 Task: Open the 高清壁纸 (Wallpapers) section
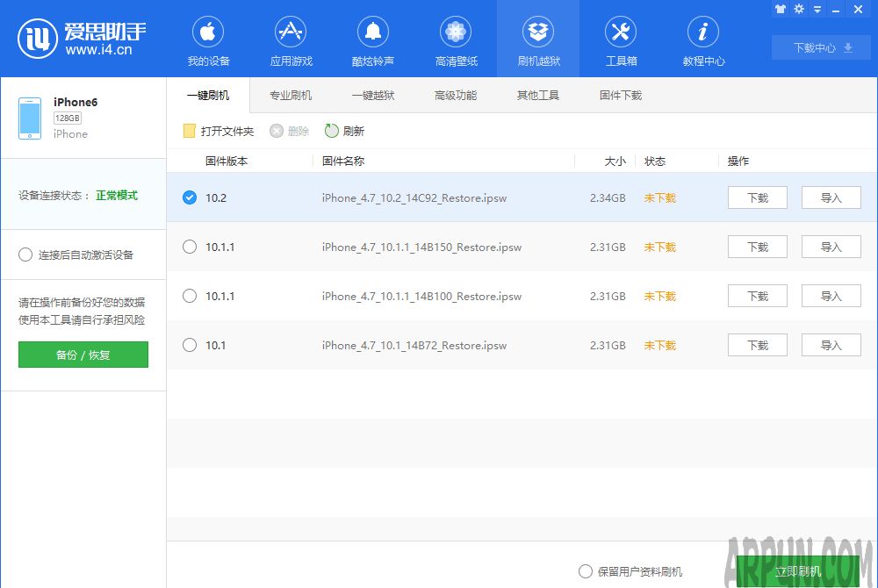(x=456, y=39)
